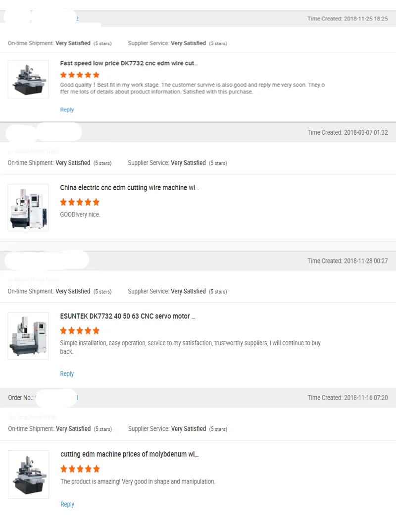
Task: Click the Time Created 2018-11-25 18:25 timestamp
Action: click(x=347, y=19)
